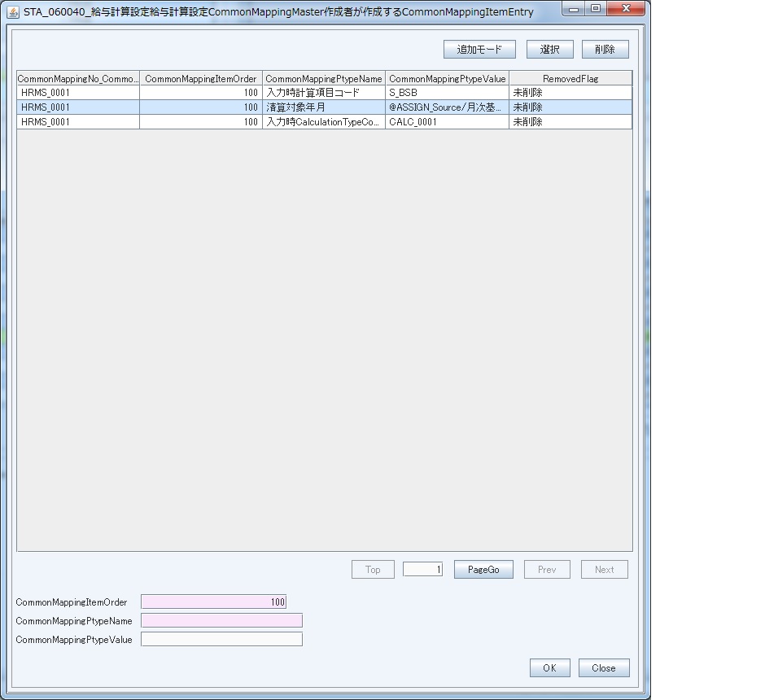Click the S_BSB value cell

point(448,93)
